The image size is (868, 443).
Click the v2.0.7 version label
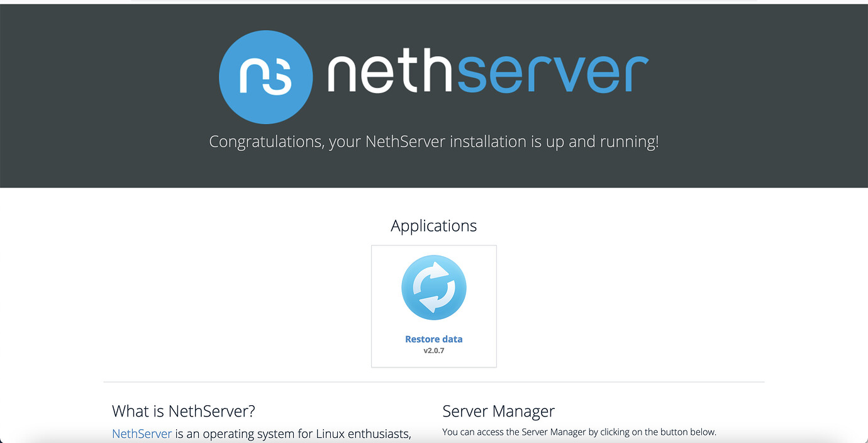(434, 350)
